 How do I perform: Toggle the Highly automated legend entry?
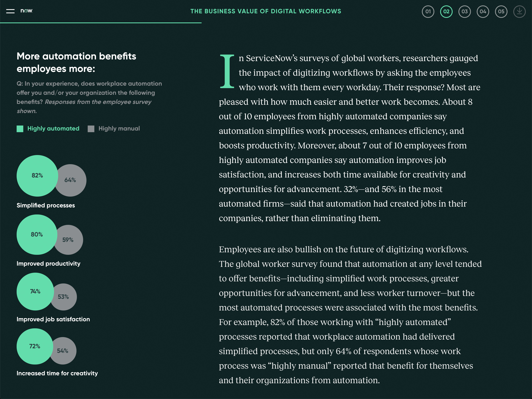click(53, 129)
